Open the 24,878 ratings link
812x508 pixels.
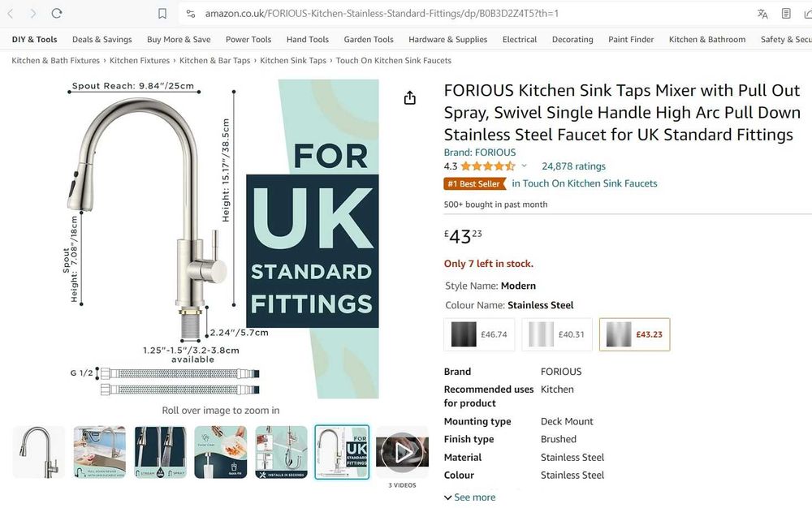pos(573,166)
